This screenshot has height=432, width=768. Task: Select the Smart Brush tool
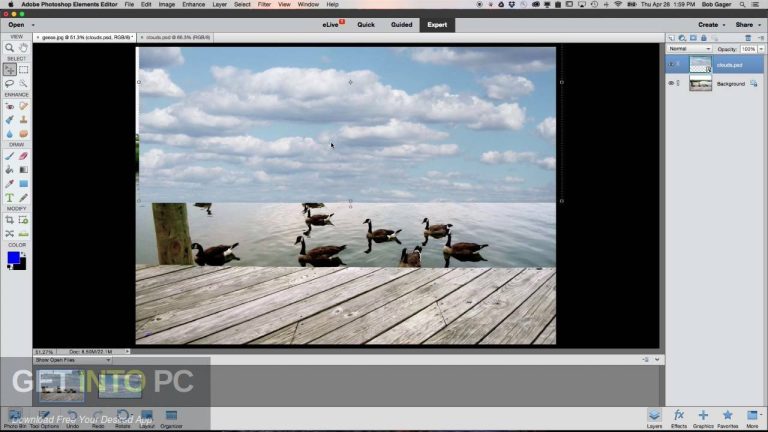tap(9, 120)
